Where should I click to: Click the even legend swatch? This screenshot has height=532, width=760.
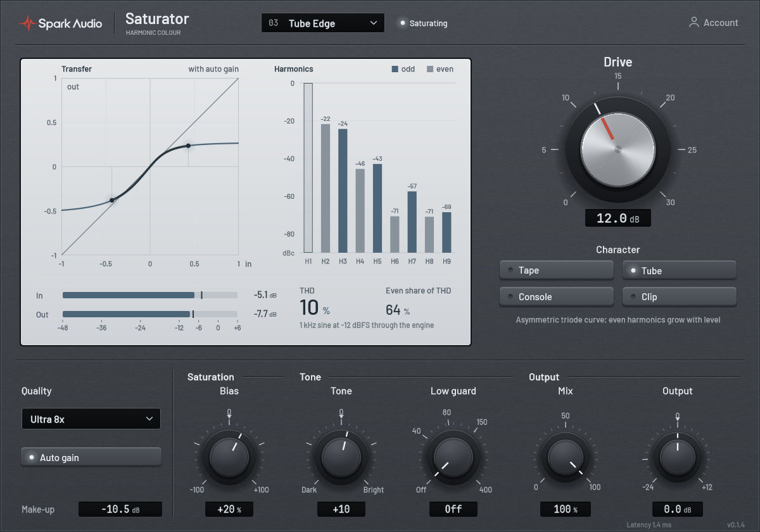pos(430,69)
